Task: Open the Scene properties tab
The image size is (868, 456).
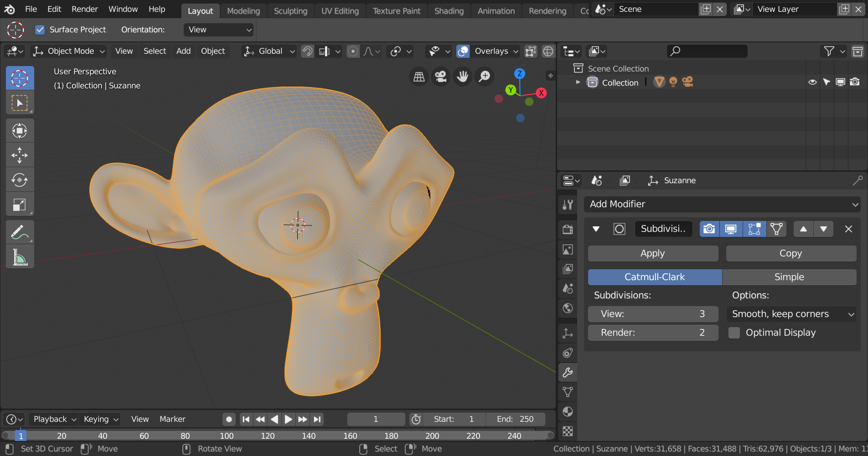Action: click(x=568, y=288)
